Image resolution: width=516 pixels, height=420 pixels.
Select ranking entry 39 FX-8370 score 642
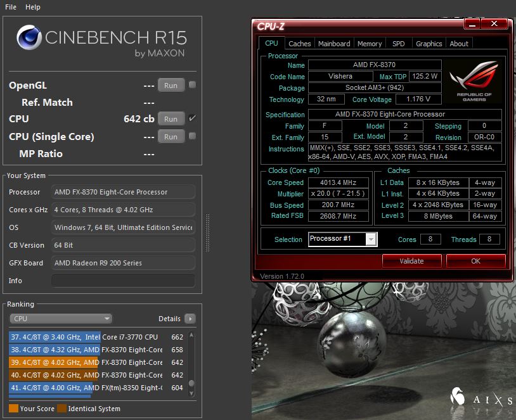[97, 362]
